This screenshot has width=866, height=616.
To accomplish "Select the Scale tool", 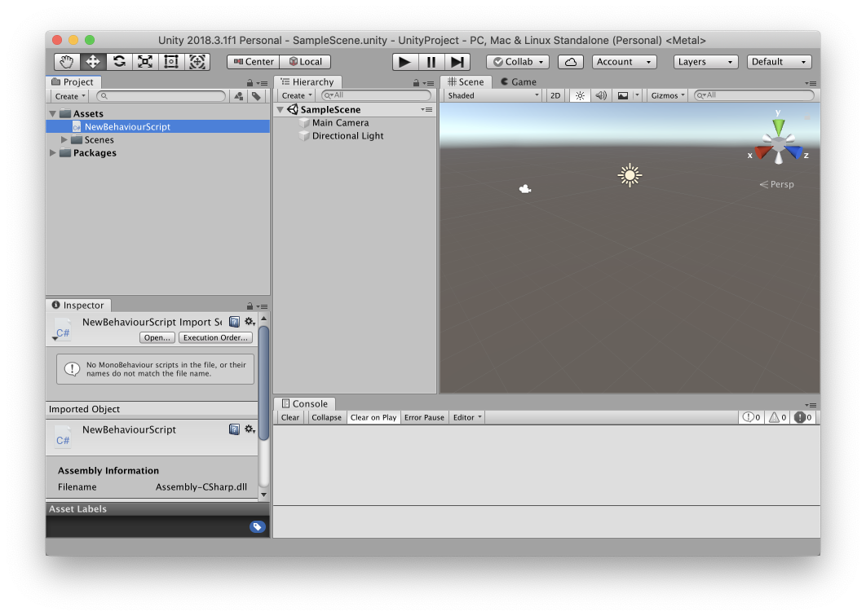I will (x=144, y=62).
